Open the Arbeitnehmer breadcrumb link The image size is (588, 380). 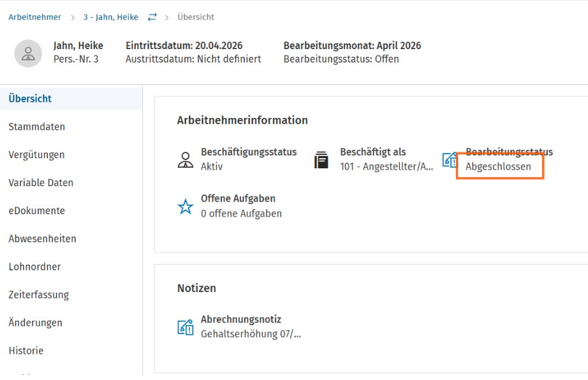coord(35,17)
